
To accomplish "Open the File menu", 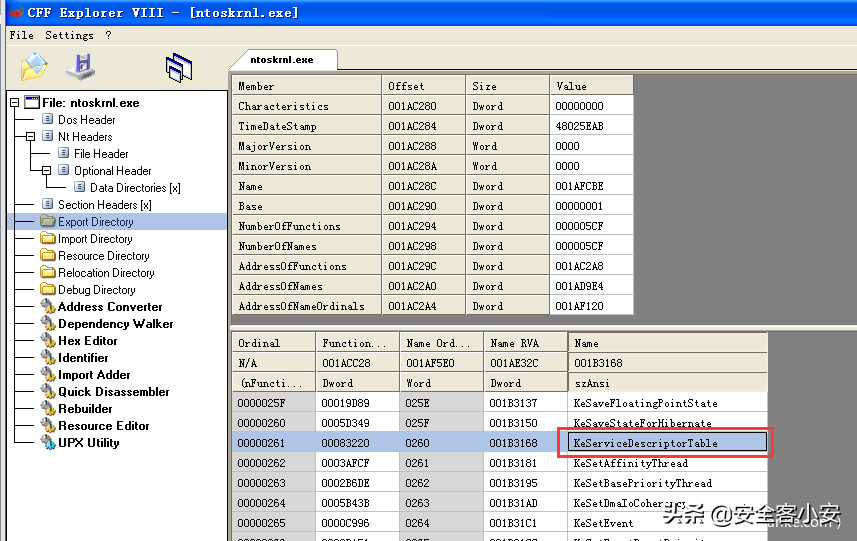I will click(x=21, y=35).
